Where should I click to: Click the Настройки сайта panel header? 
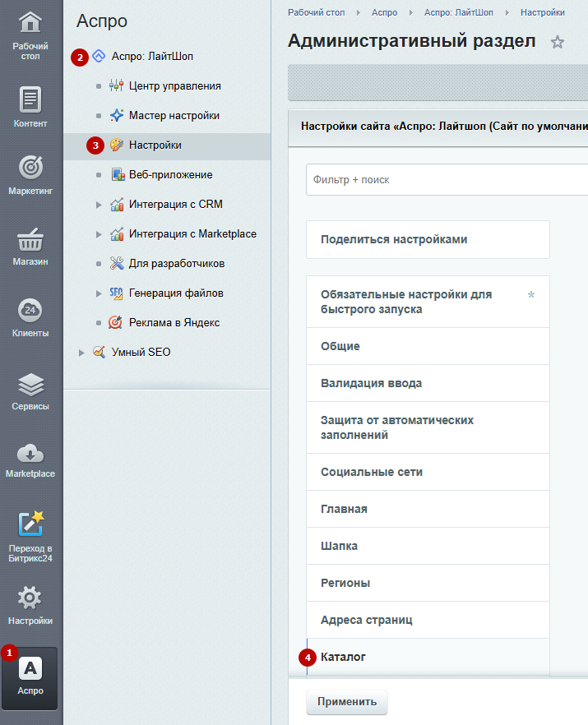tap(438, 127)
